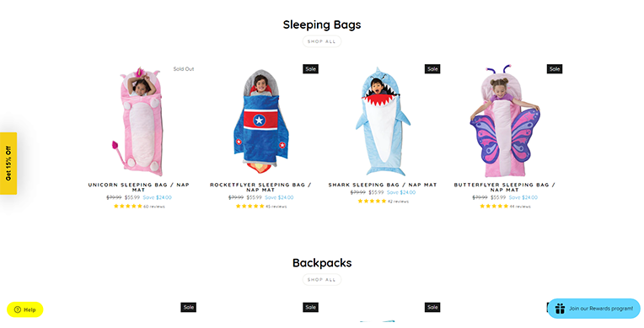Open the Get 15% Off side tab

tap(8, 164)
